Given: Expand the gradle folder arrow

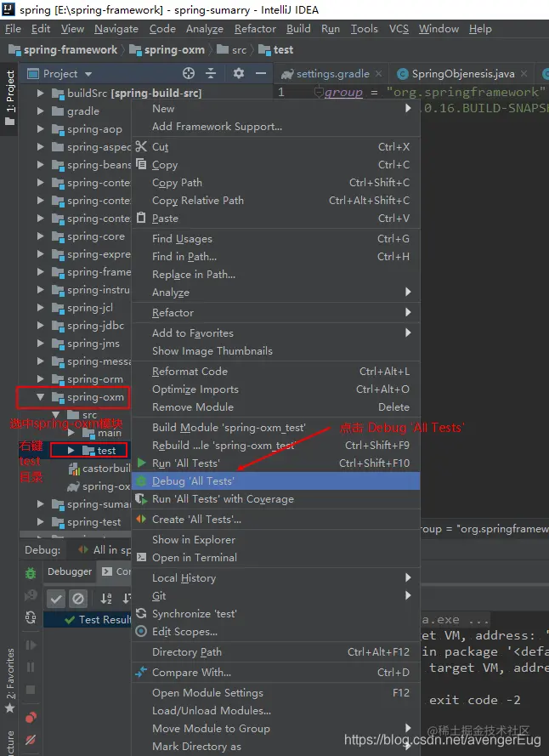Looking at the screenshot, I should point(41,111).
